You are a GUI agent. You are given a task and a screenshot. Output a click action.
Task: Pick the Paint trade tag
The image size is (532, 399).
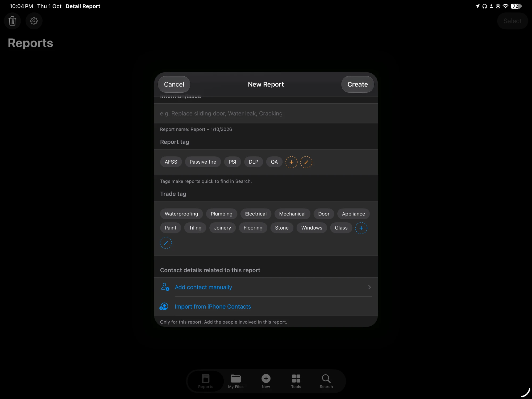click(170, 228)
